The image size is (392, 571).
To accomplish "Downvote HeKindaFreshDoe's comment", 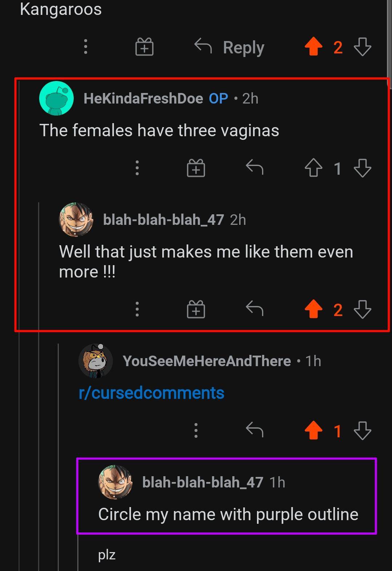I will coord(362,169).
